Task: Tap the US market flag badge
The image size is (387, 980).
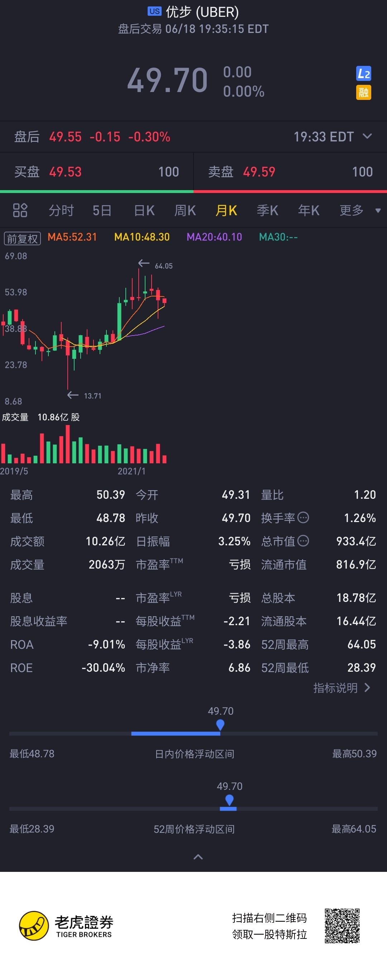Action: coord(154,11)
